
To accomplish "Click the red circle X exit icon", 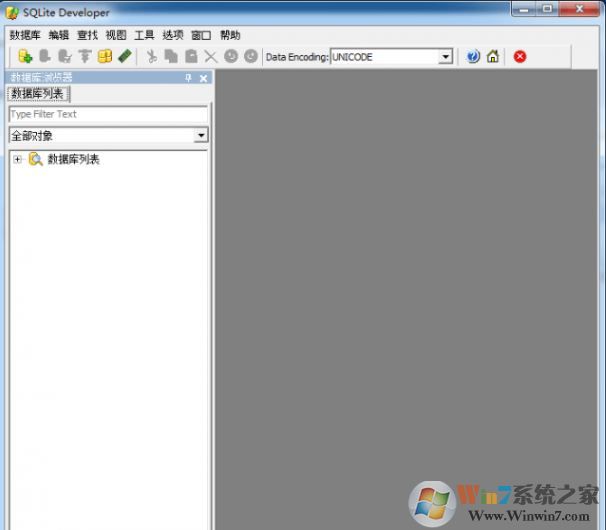I will [x=520, y=57].
